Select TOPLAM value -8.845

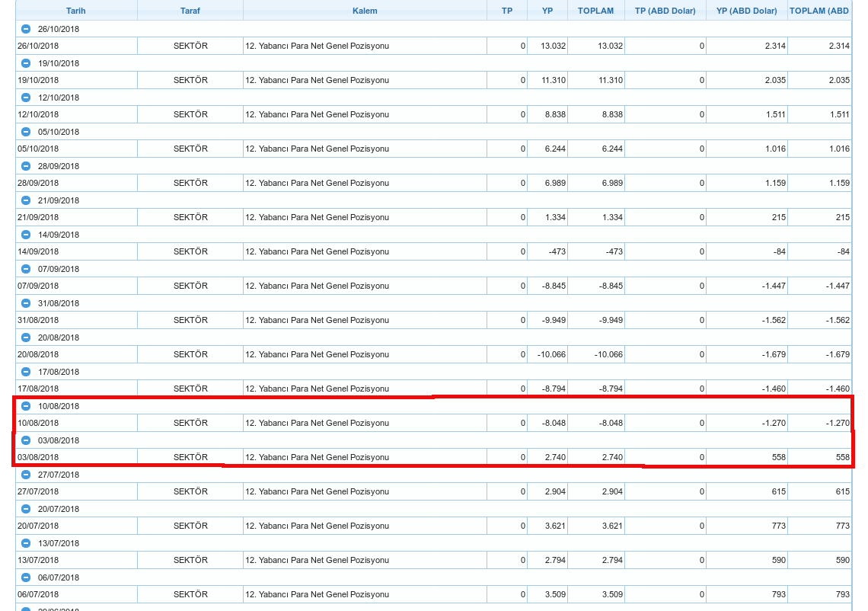[596, 286]
